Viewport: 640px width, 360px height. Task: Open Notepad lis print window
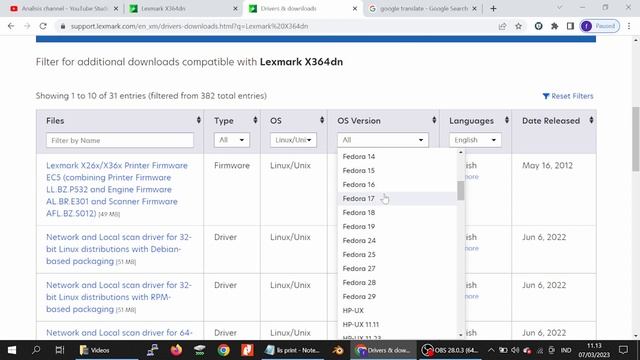pos(292,350)
